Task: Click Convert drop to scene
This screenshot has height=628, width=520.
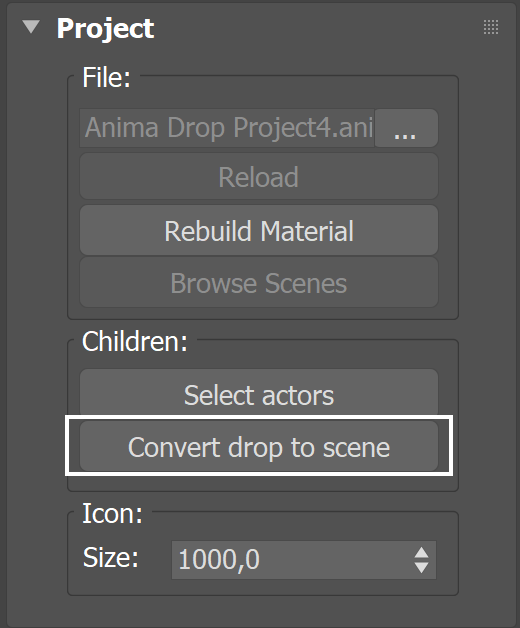Action: click(259, 446)
